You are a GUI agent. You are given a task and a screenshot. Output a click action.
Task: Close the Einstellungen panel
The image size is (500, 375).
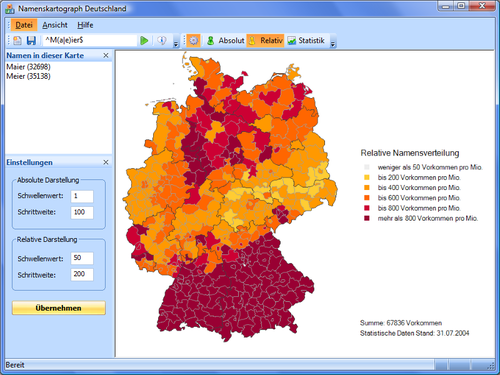tap(106, 162)
